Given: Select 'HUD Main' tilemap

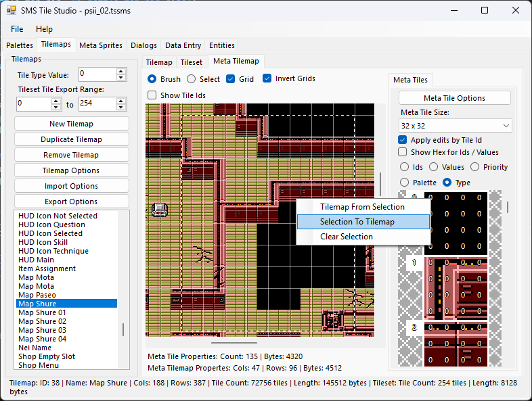Looking at the screenshot, I should [x=37, y=260].
